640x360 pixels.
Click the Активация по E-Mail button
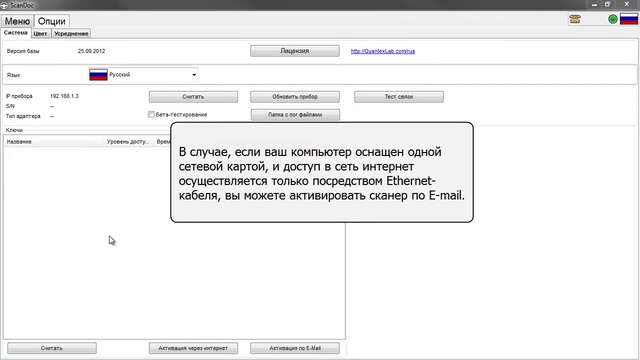click(295, 348)
